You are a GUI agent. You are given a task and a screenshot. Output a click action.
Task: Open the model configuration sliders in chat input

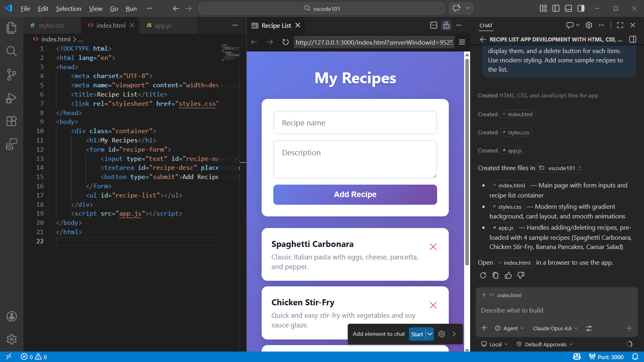point(588,328)
